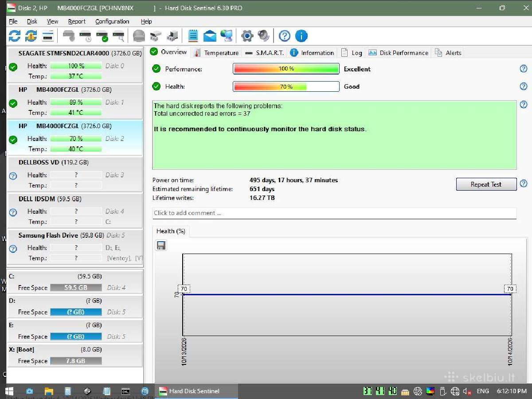Click the disk with stethoscope toolbar icon

[x=69, y=36]
